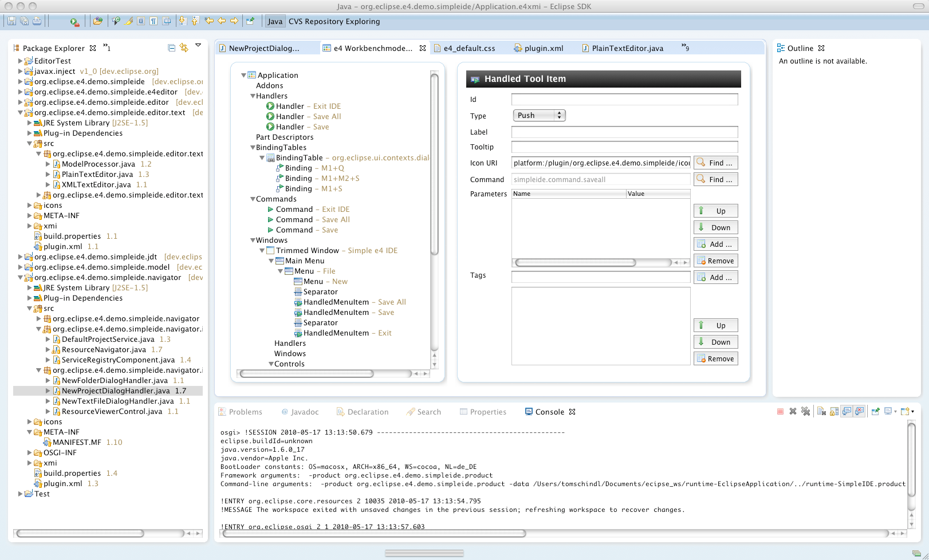This screenshot has width=929, height=560.
Task: Click Next Annotation down arrow icon
Action: point(183,21)
